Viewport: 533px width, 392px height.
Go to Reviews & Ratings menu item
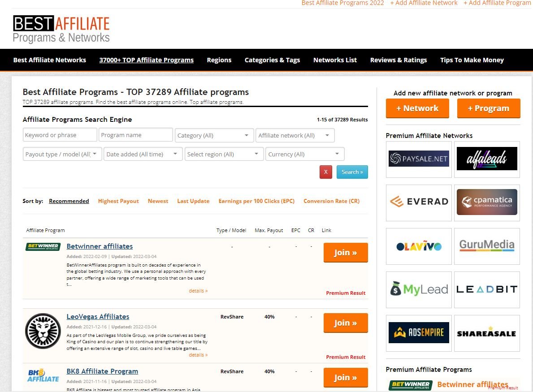[x=398, y=60]
